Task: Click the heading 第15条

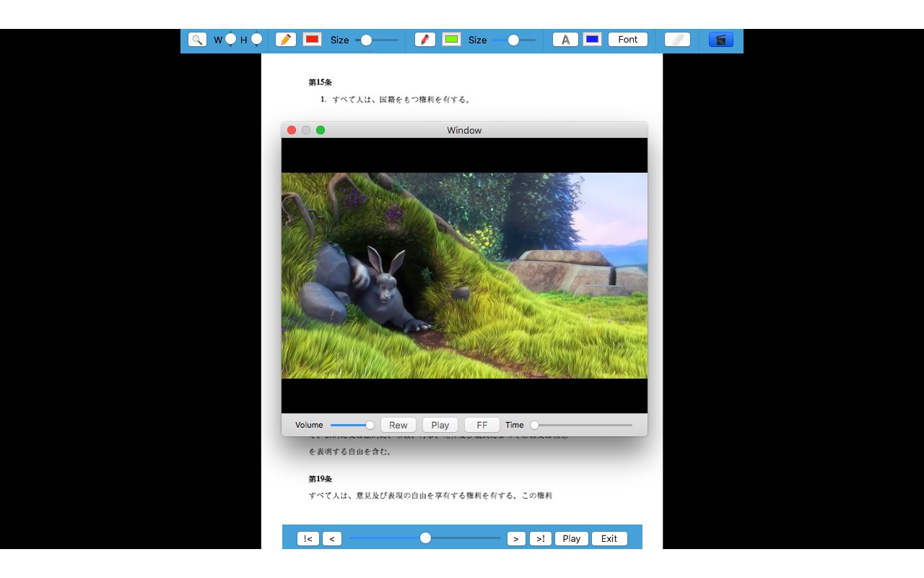Action: [320, 82]
